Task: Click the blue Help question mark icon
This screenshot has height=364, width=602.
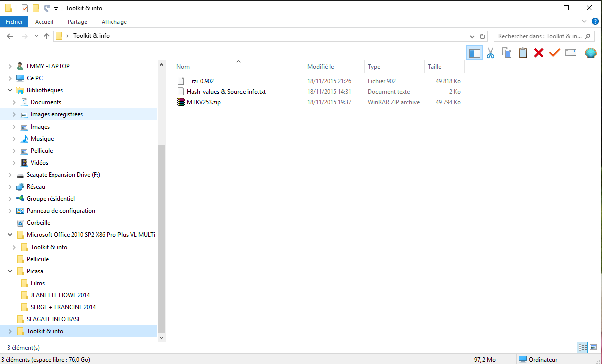Action: 595,22
